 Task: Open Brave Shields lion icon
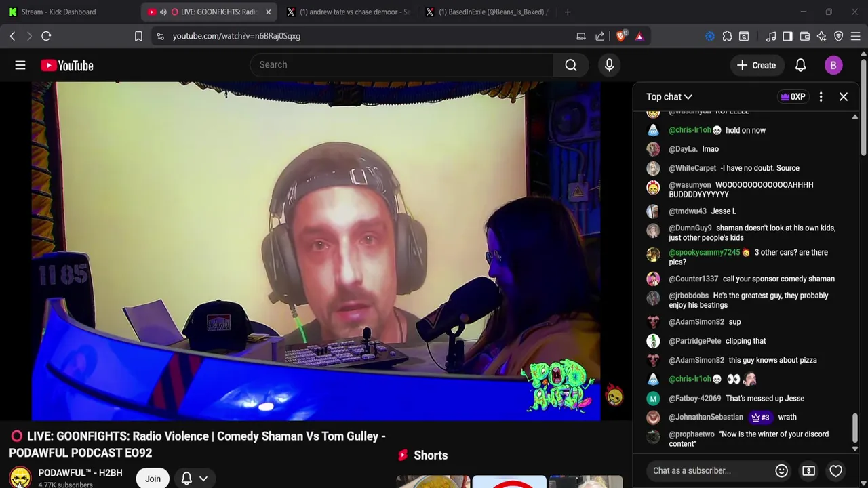pyautogui.click(x=621, y=36)
